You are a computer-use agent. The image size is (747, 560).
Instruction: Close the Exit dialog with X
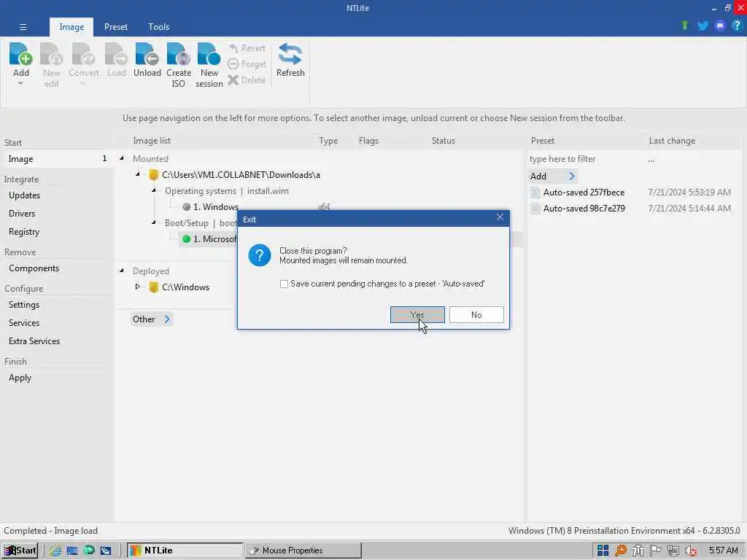click(500, 217)
